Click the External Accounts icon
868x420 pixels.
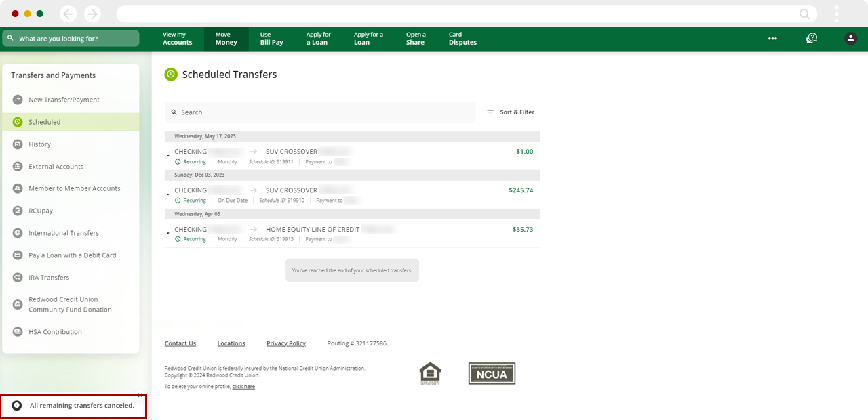coord(17,166)
